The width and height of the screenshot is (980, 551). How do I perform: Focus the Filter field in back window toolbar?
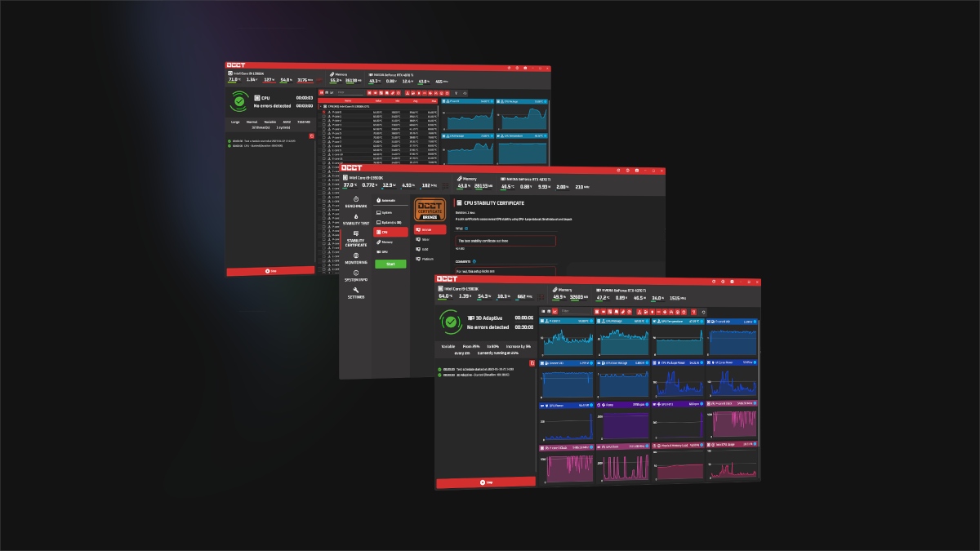click(x=350, y=93)
